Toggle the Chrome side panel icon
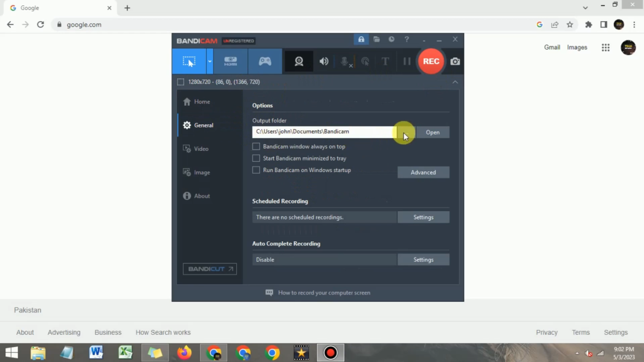The image size is (644, 362). tap(604, 25)
